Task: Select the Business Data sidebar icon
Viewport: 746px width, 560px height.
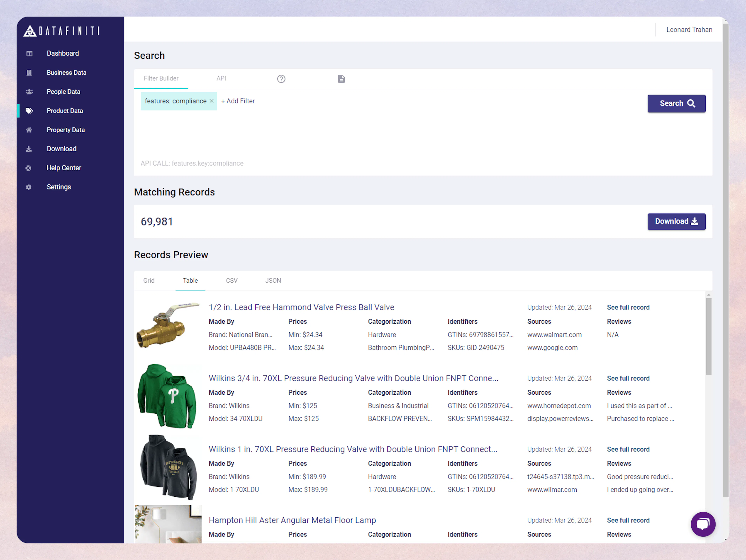Action: click(29, 72)
